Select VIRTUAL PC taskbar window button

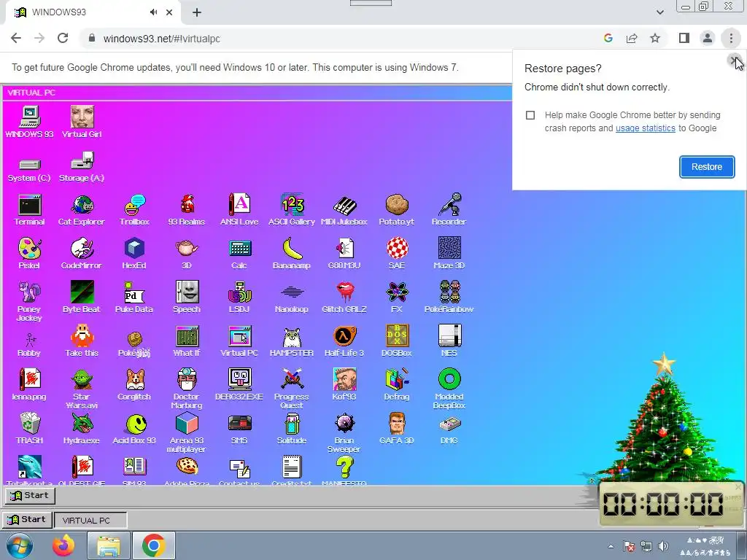point(90,520)
